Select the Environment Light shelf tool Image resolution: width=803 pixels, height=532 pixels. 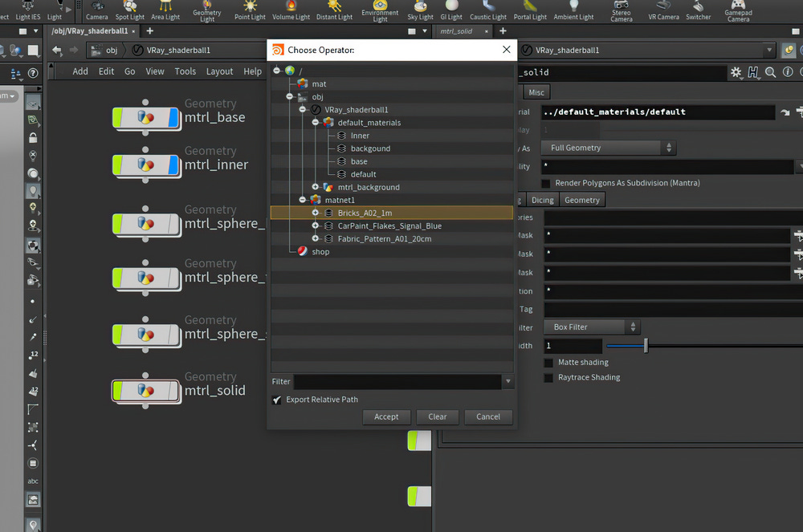[x=380, y=11]
